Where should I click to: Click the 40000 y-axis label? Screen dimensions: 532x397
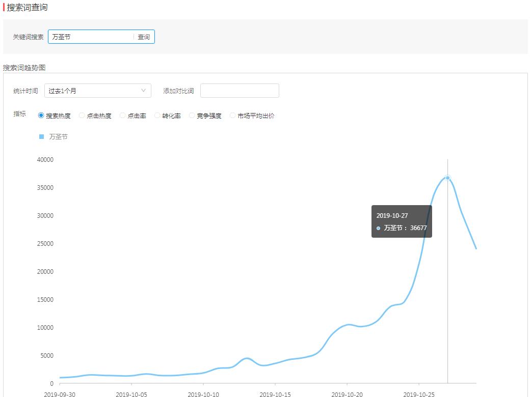coord(45,160)
